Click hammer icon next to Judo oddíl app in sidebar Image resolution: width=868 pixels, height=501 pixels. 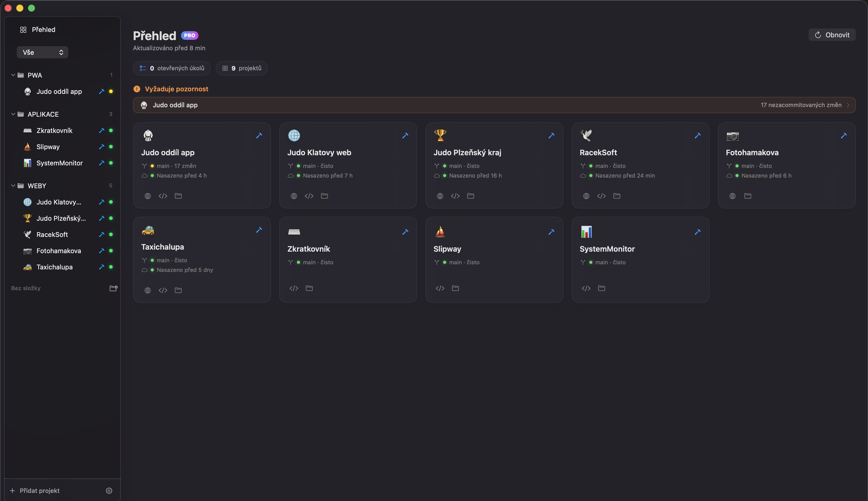[x=102, y=92]
